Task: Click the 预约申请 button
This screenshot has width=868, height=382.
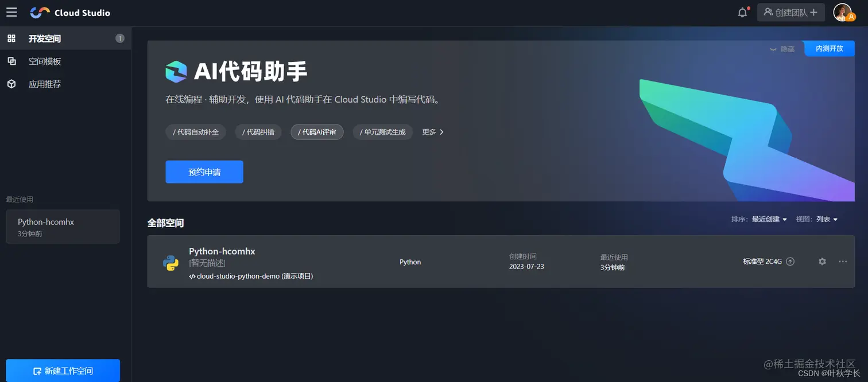Action: tap(204, 172)
